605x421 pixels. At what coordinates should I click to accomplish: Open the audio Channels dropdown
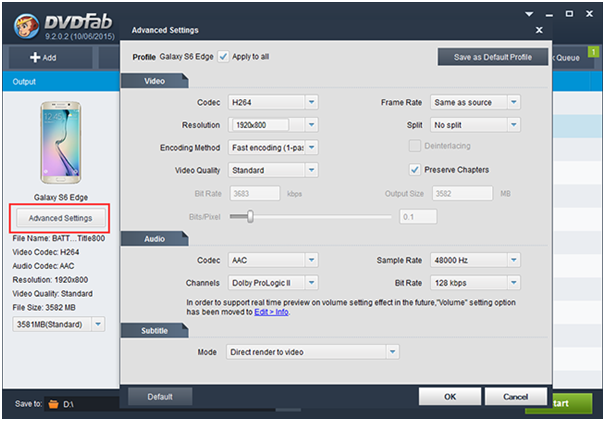(x=311, y=283)
